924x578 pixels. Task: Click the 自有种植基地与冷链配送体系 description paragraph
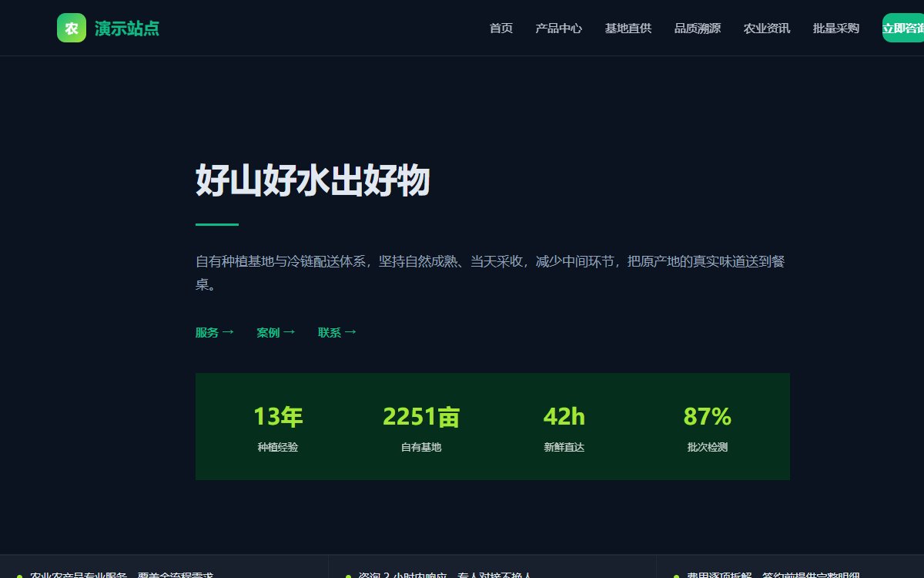click(x=493, y=273)
